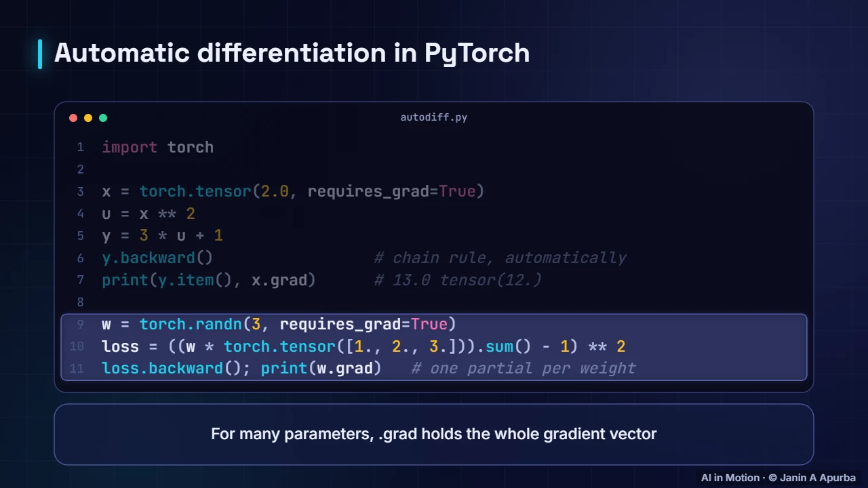Click comment '# one partial per weight'
This screenshot has height=488, width=868.
pos(524,368)
